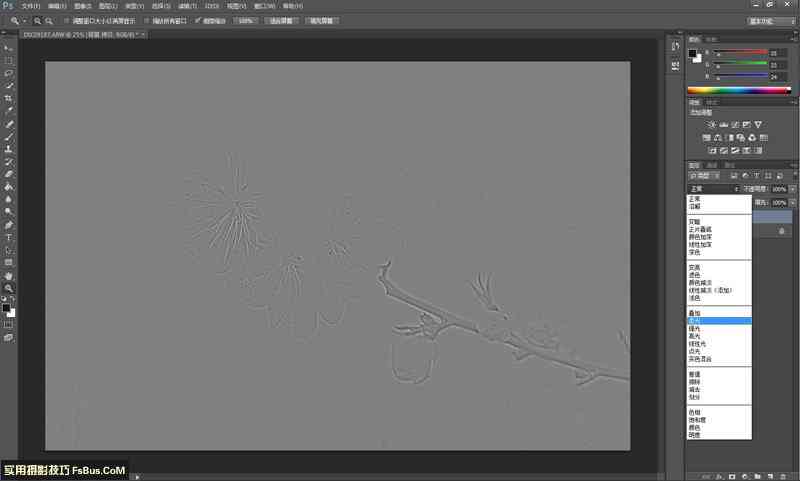
Task: Click the zoom out magnifier in options bar
Action: point(48,20)
